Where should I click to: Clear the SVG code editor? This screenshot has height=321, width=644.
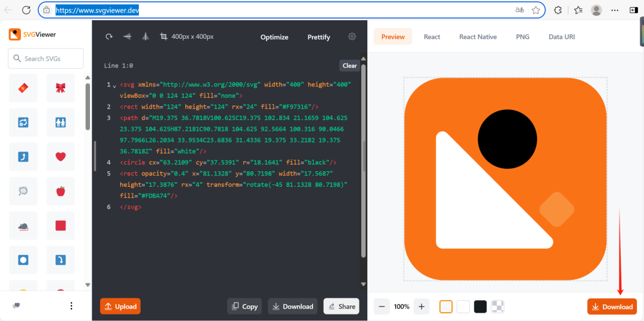(x=350, y=66)
